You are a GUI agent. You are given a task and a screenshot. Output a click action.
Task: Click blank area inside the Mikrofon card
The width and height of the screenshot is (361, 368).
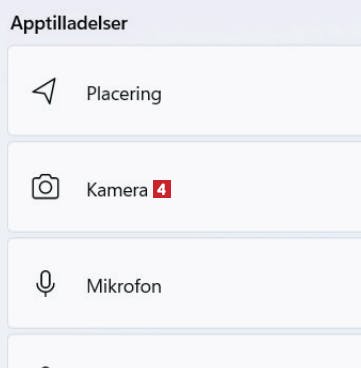point(260,283)
